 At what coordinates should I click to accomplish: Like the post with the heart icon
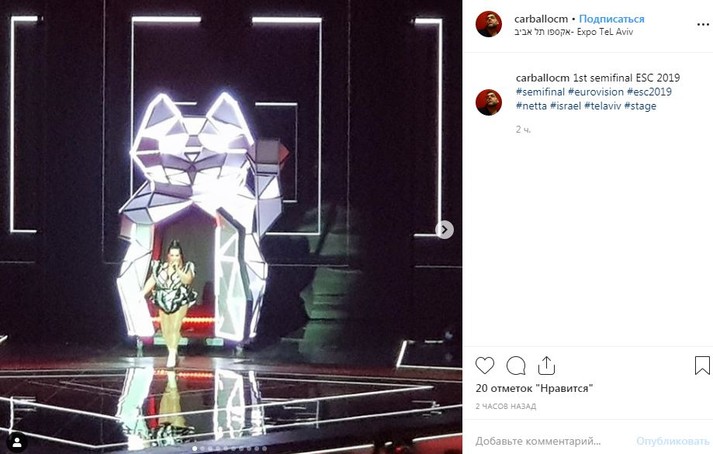[484, 365]
